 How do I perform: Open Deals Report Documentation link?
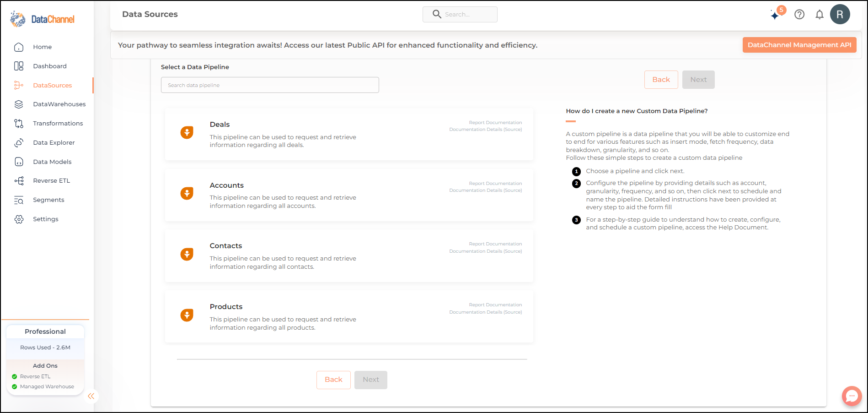[x=495, y=123]
